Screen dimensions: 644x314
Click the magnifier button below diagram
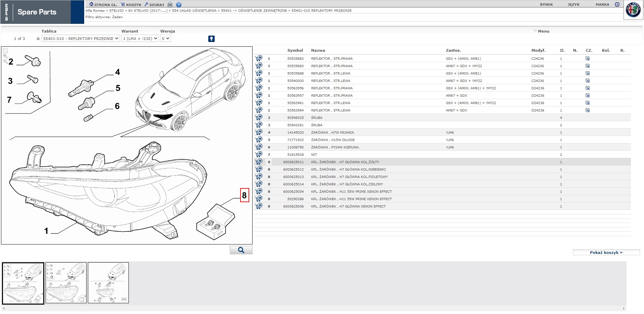tap(241, 250)
